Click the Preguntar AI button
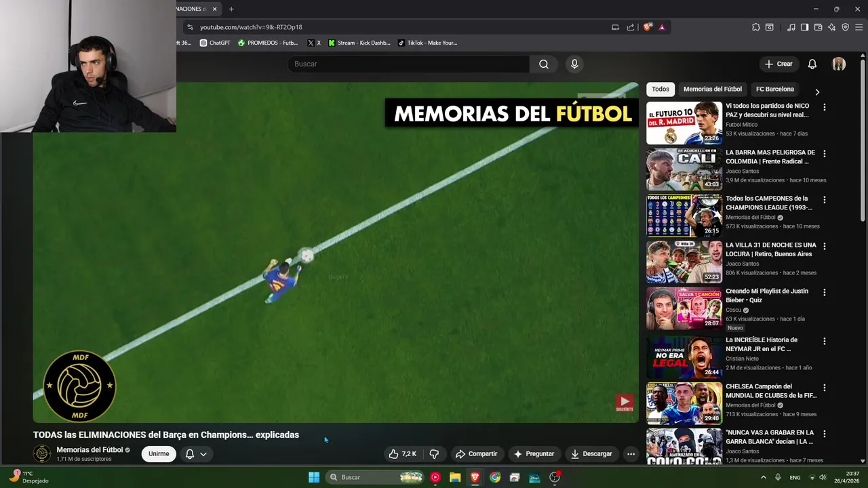The height and width of the screenshot is (488, 868). pos(534,453)
